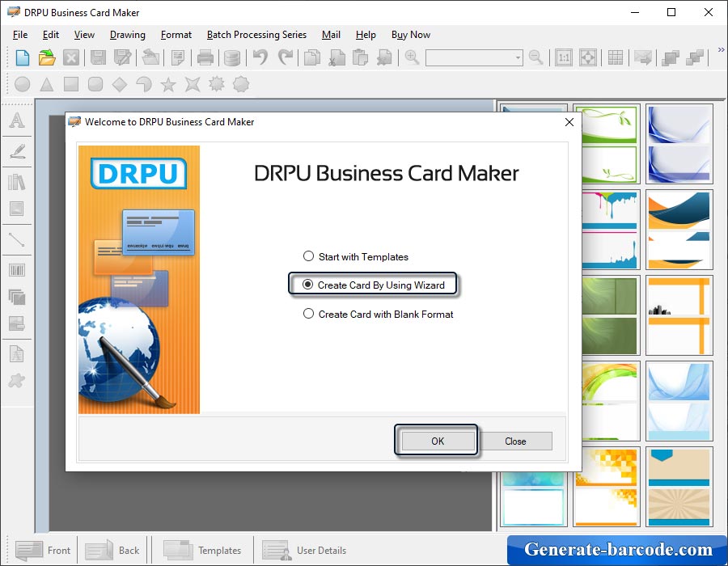The height and width of the screenshot is (566, 728).
Task: Select the square rectangle shape tool
Action: click(71, 84)
